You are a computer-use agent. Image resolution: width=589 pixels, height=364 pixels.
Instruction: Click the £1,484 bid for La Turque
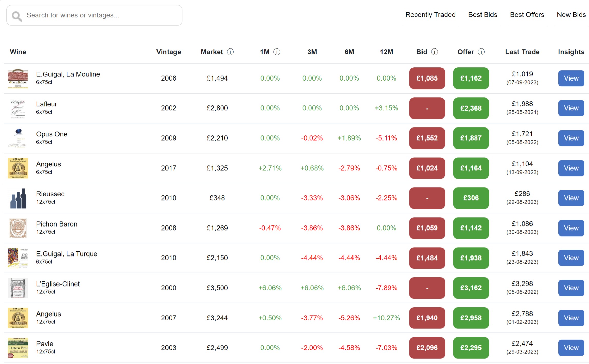point(427,258)
